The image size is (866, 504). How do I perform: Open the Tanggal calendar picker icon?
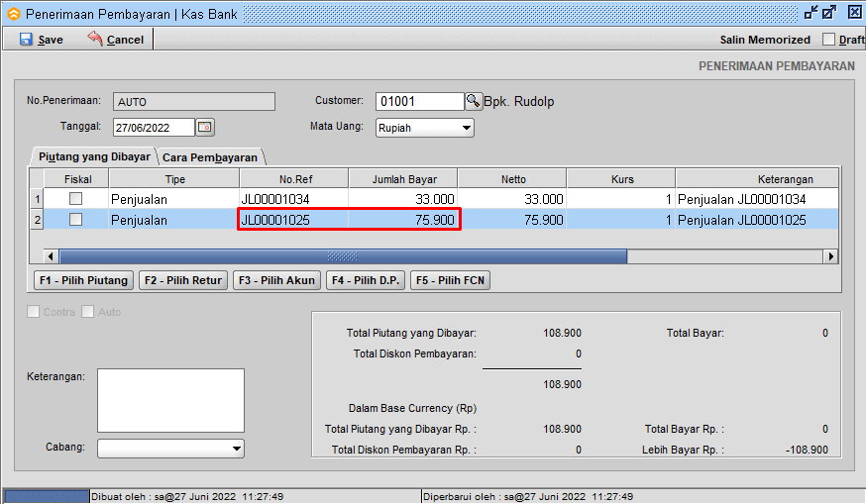(x=205, y=127)
